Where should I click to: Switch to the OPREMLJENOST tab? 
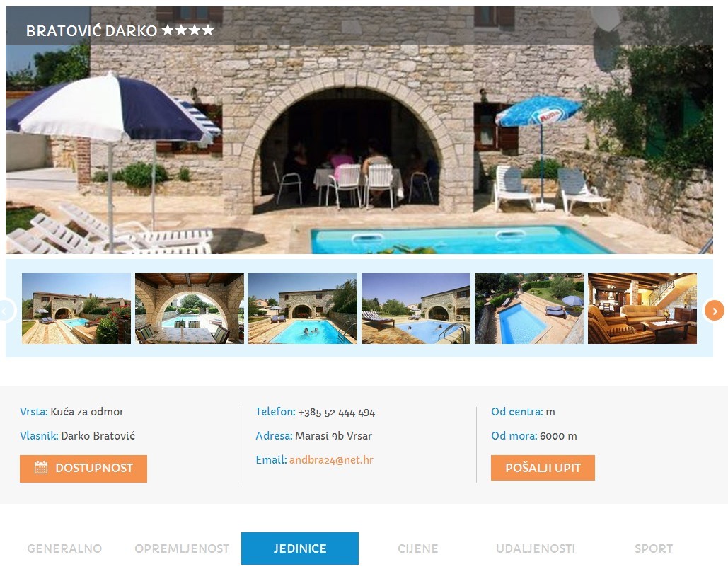point(182,548)
